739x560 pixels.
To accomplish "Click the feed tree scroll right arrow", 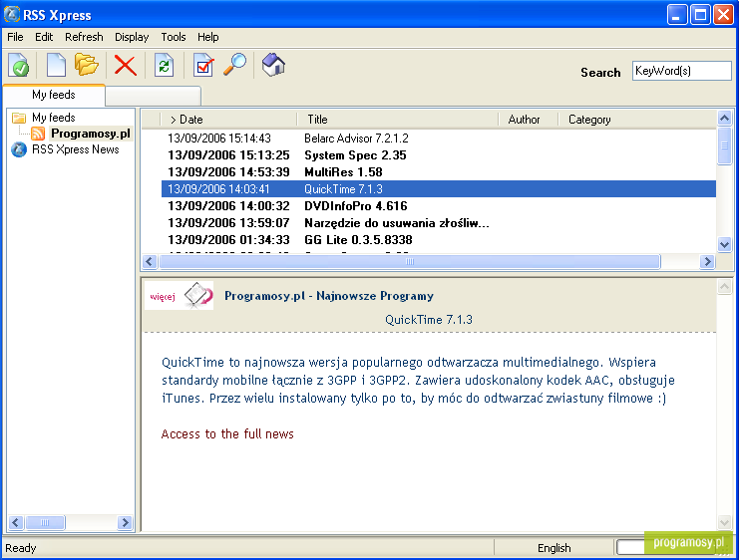I will [x=125, y=522].
